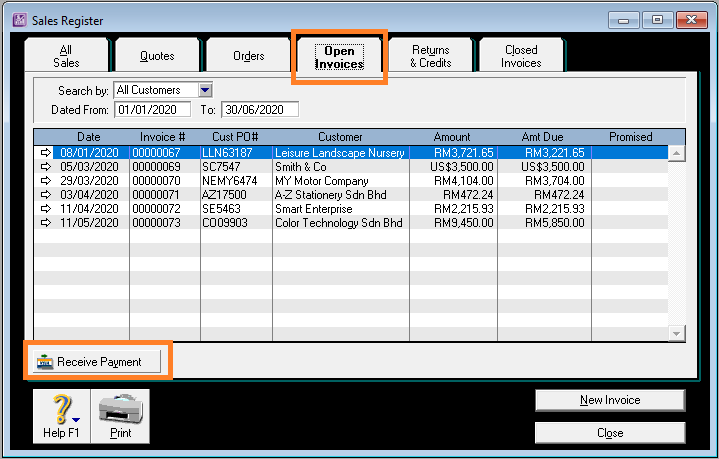This screenshot has width=719, height=459.
Task: Click the amount due RM3,221.65
Action: coord(555,153)
